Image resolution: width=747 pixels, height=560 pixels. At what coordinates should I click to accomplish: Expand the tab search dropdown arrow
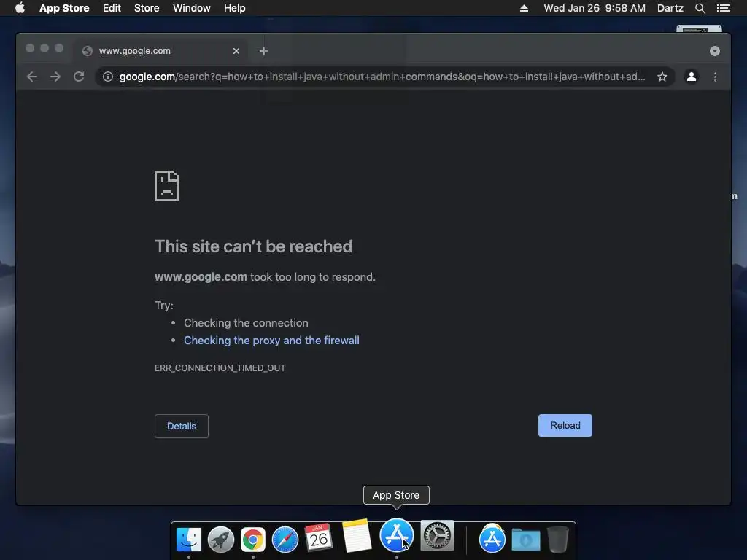tap(715, 51)
